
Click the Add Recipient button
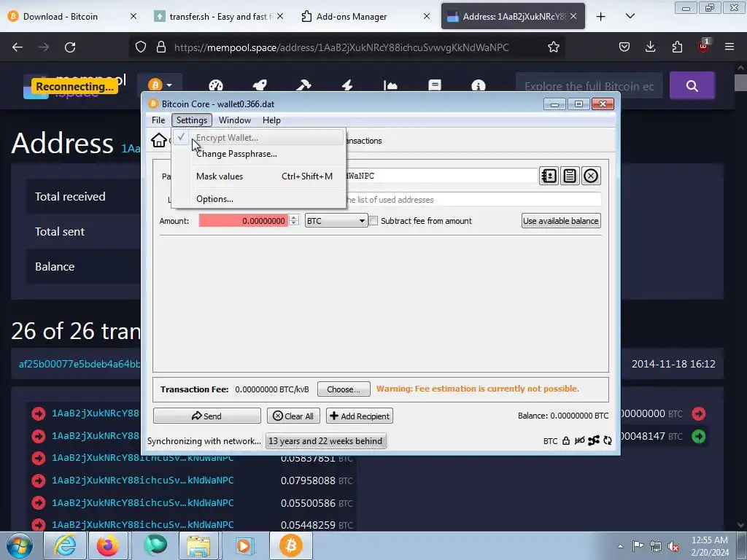(360, 416)
